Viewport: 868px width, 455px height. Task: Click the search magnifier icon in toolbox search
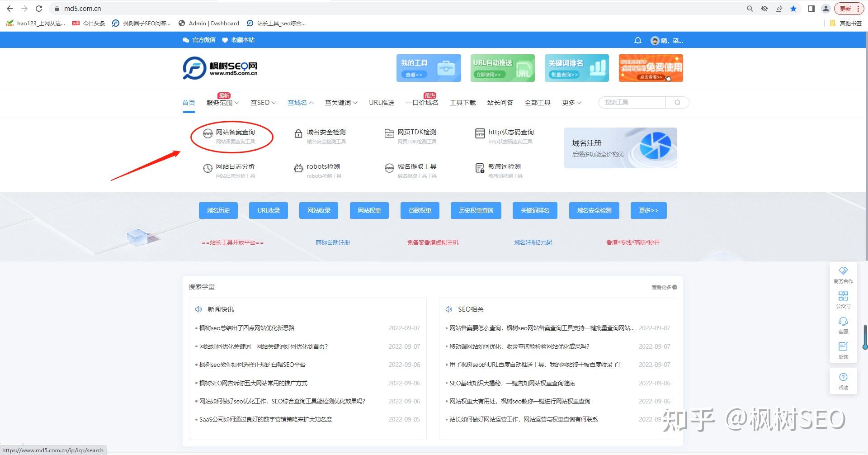coord(677,102)
